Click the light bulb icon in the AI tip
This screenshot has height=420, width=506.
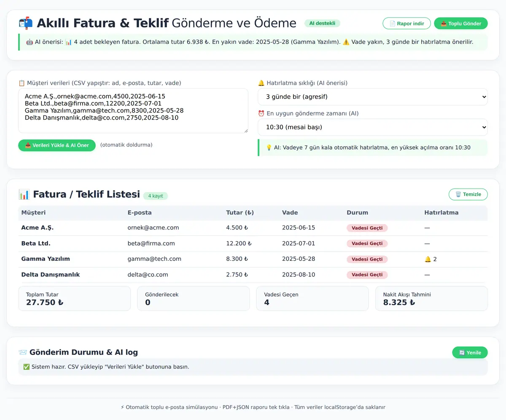click(x=269, y=147)
